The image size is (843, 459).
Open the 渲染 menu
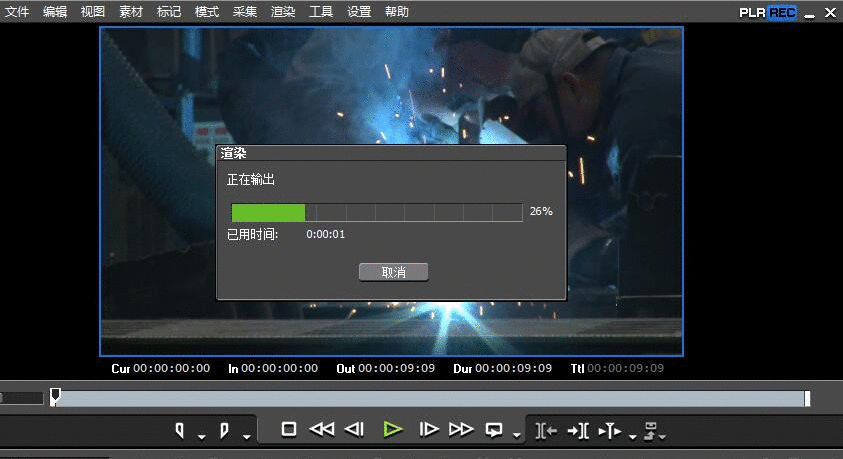coord(283,12)
